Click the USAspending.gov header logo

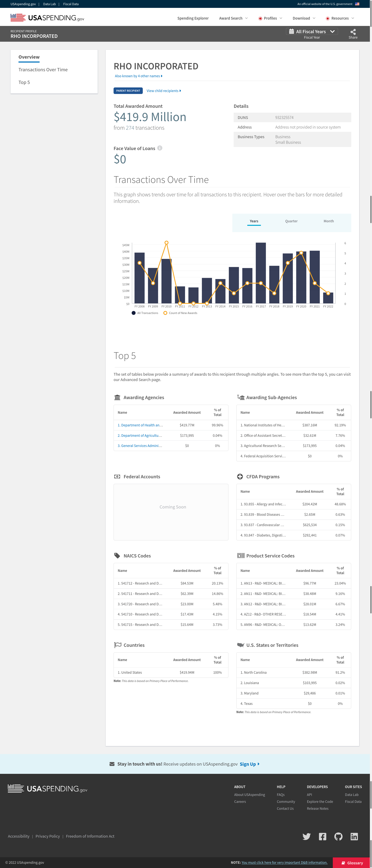tap(47, 17)
